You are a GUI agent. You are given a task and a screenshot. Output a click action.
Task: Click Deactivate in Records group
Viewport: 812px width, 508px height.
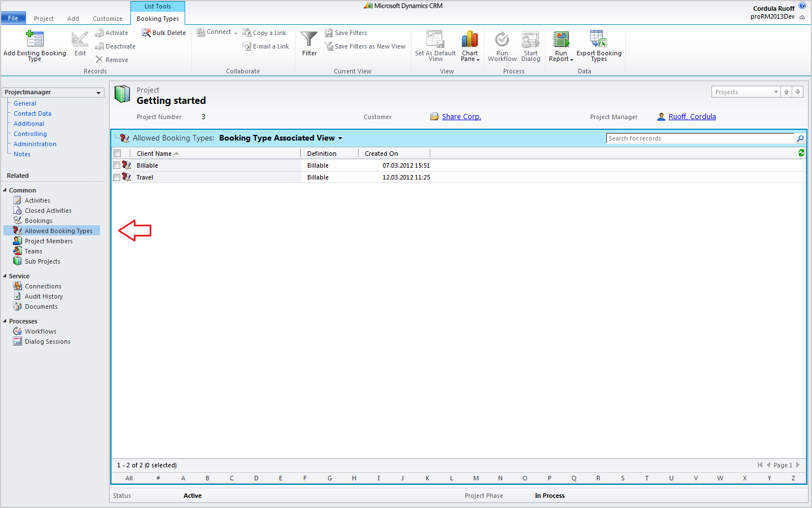(x=115, y=46)
